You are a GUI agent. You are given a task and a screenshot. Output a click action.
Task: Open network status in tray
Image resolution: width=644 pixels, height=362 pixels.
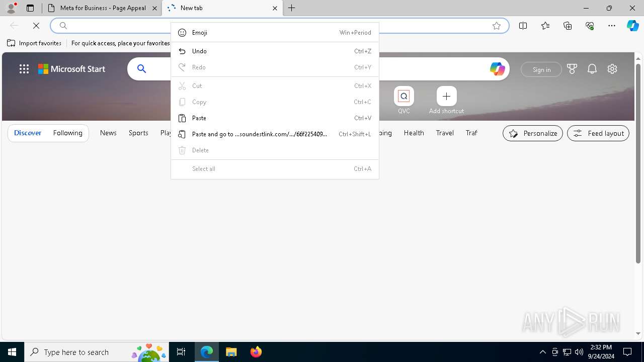[567, 352]
